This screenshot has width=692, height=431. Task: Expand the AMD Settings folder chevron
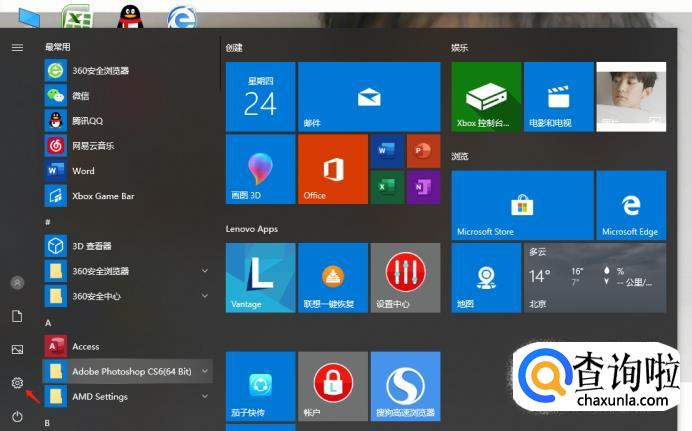point(205,396)
